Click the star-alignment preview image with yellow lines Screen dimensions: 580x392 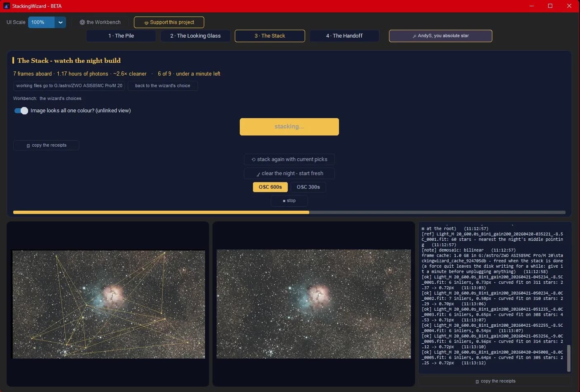click(x=109, y=304)
